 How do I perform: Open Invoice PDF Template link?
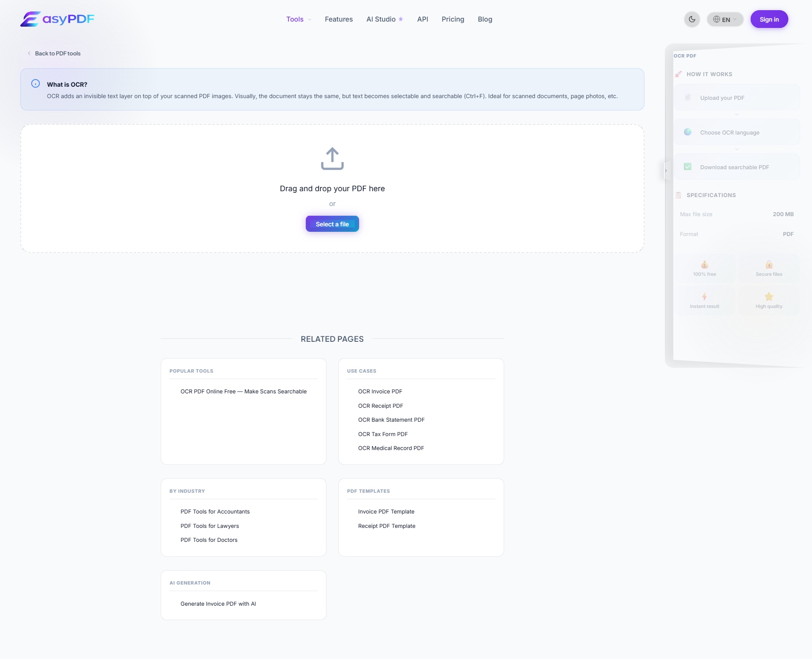386,511
